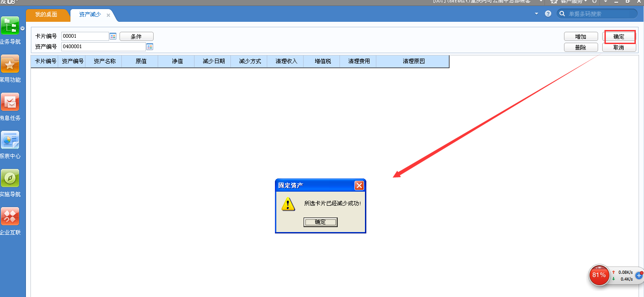The width and height of the screenshot is (644, 297).
Task: Confirm the 固定资产 dialog with 确定
Action: 320,222
